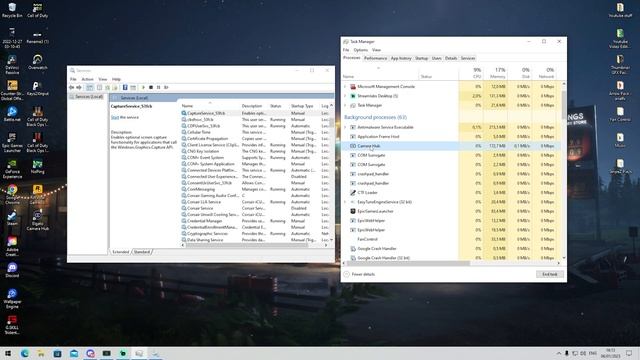640x360 pixels.
Task: Open the Help menu in Services window
Action: [116, 79]
